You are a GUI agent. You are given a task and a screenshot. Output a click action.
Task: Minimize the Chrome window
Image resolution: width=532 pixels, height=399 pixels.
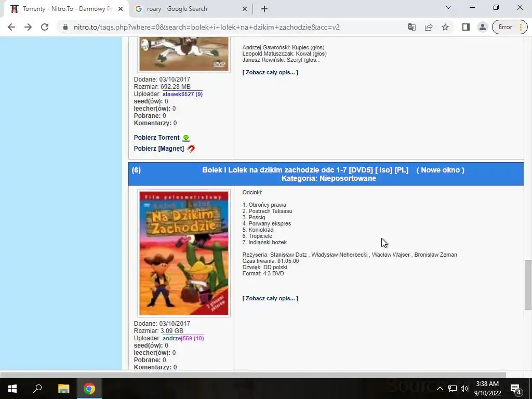click(472, 7)
